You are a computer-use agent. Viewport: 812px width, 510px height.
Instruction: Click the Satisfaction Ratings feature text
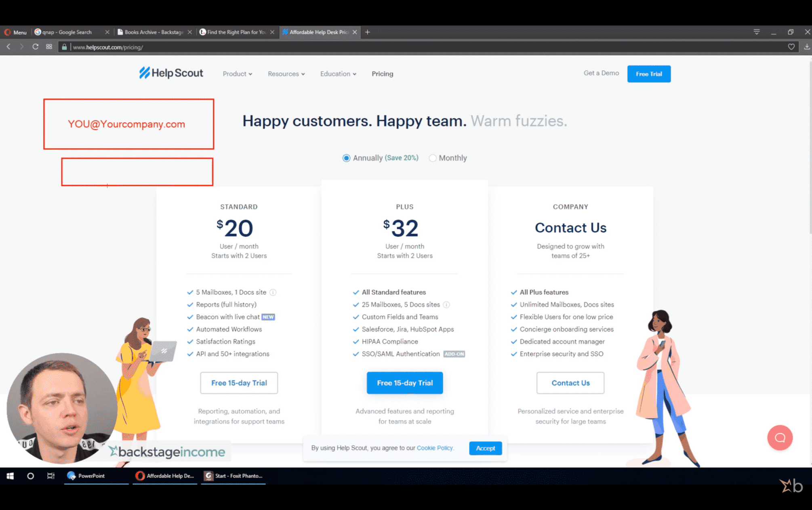click(x=226, y=342)
